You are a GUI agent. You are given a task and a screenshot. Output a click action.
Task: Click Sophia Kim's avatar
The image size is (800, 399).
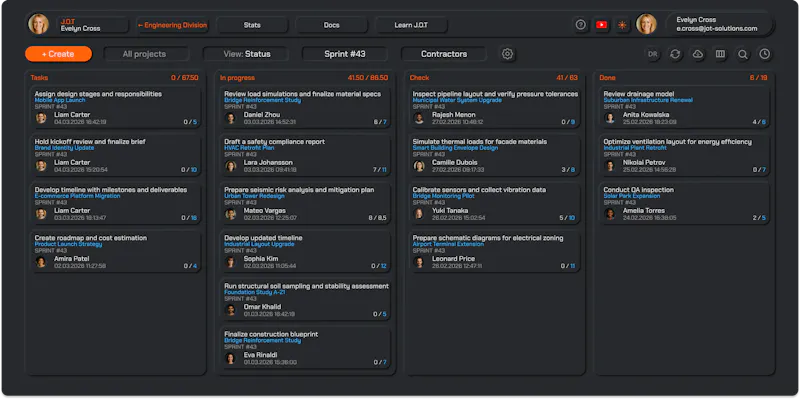[231, 262]
